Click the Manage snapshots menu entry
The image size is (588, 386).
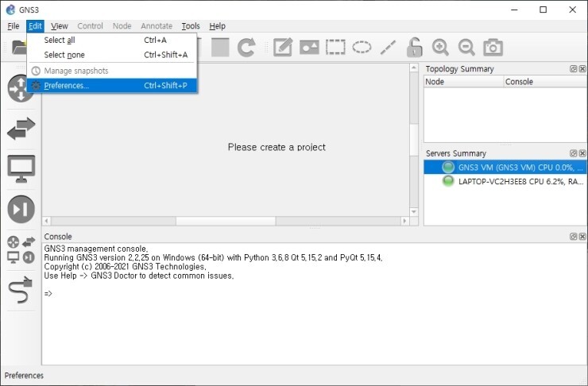112,71
